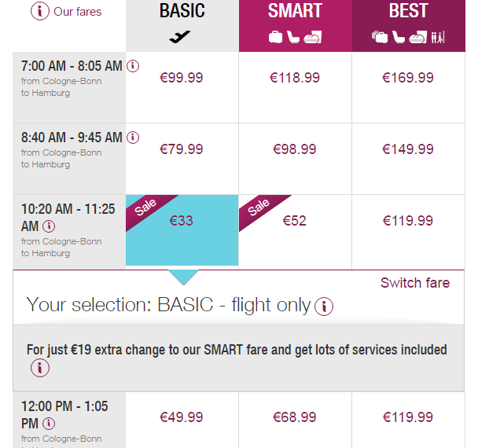The image size is (478, 448).
Task: Select the SMART fare column header
Action: coord(295,11)
